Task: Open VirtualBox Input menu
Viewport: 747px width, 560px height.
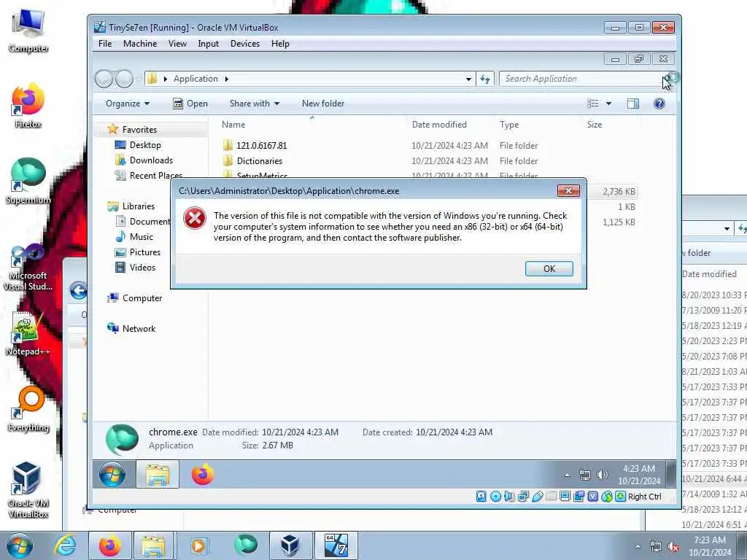Action: click(208, 44)
